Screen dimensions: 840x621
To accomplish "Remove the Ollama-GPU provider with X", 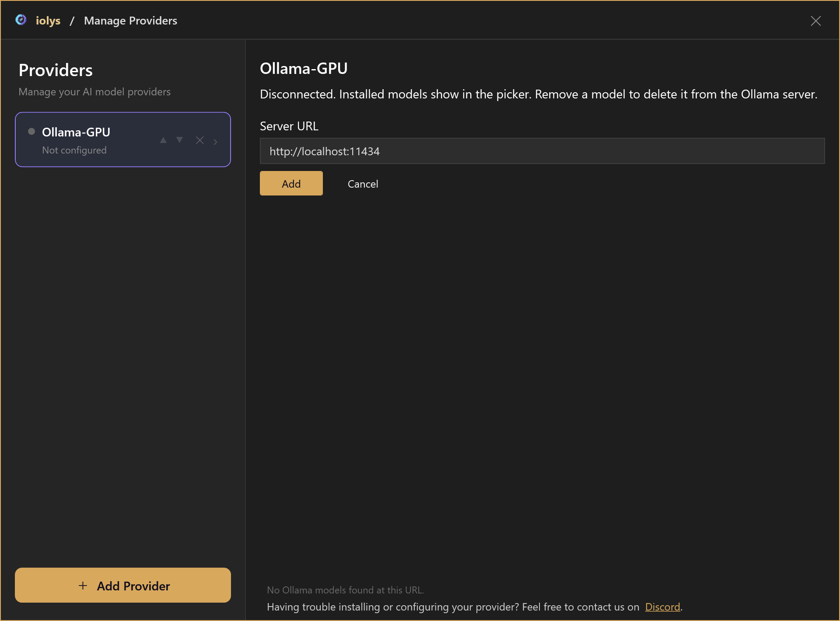I will tap(200, 140).
